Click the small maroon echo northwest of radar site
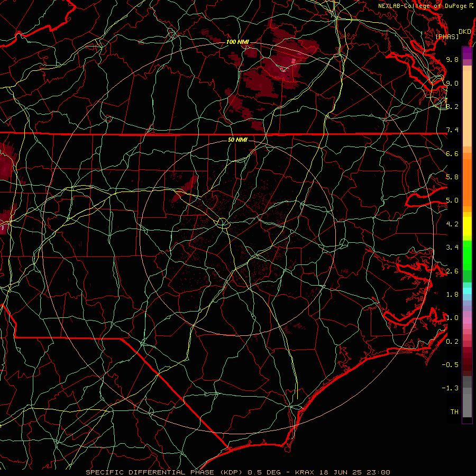The height and width of the screenshot is (476, 476). click(185, 188)
